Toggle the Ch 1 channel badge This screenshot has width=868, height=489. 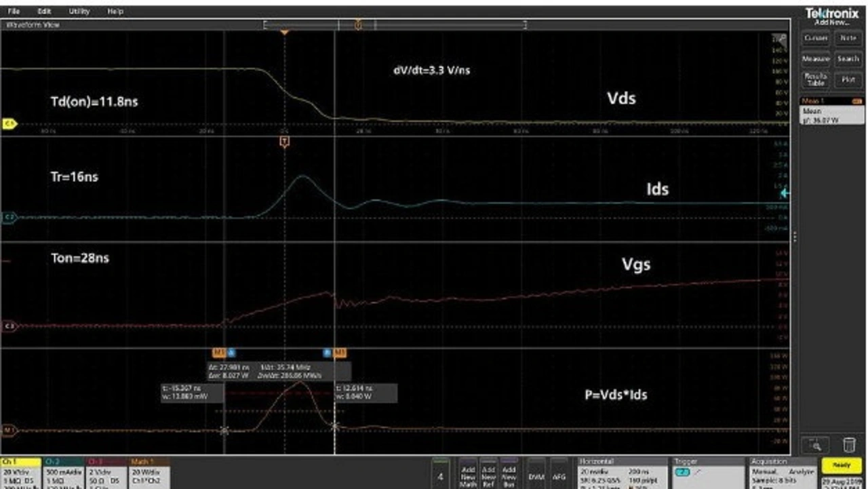(x=21, y=473)
